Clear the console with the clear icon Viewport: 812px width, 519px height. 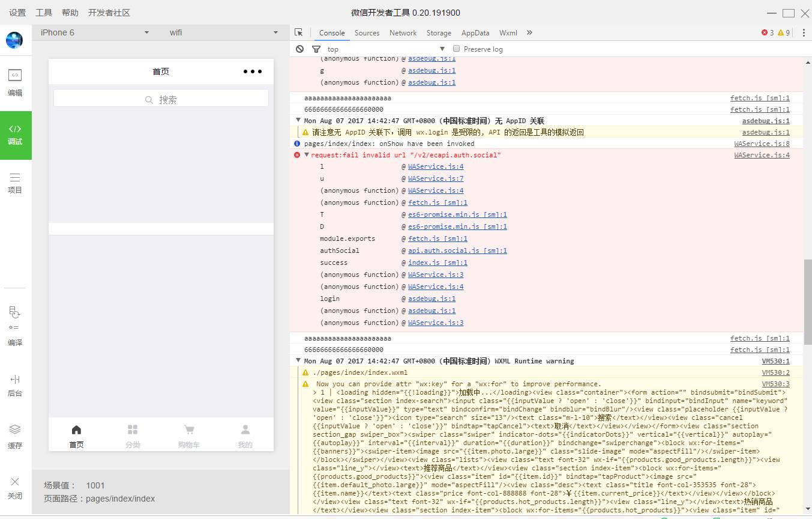coord(300,49)
